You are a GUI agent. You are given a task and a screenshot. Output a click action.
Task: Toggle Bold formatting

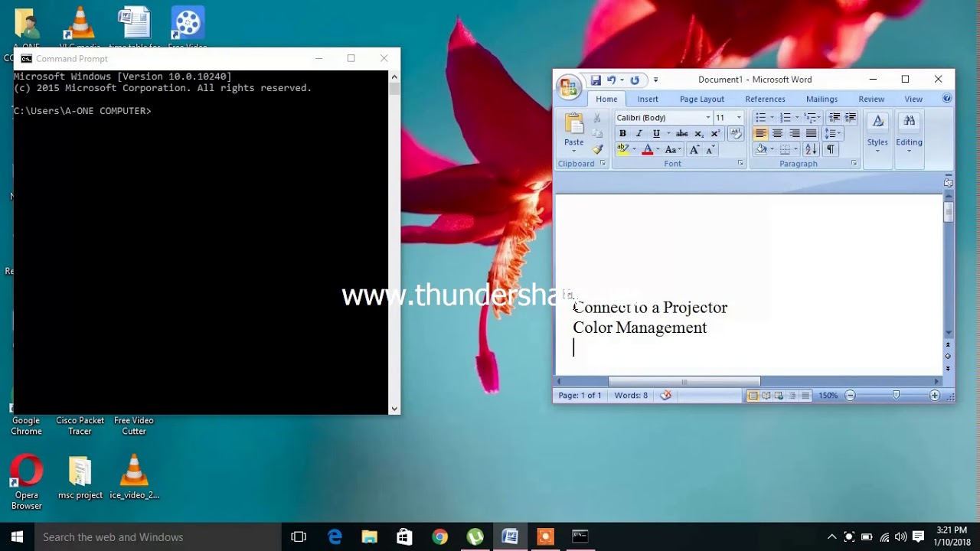(622, 133)
